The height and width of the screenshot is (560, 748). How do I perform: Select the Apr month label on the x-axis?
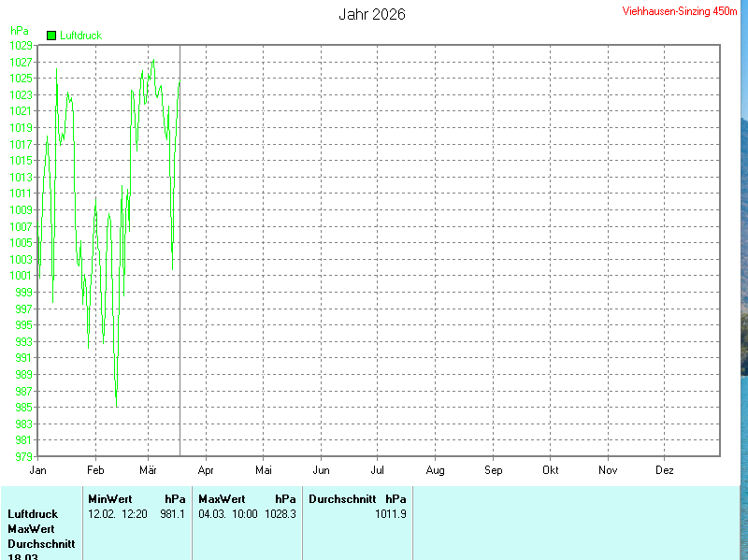(206, 470)
